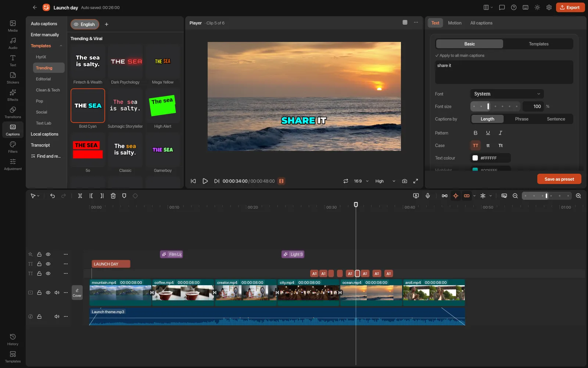The height and width of the screenshot is (368, 588).
Task: Mute the main video track
Action: pos(57,293)
